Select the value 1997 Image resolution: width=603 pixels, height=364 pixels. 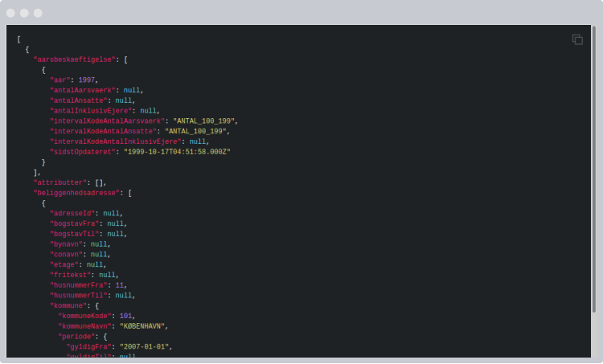(87, 80)
